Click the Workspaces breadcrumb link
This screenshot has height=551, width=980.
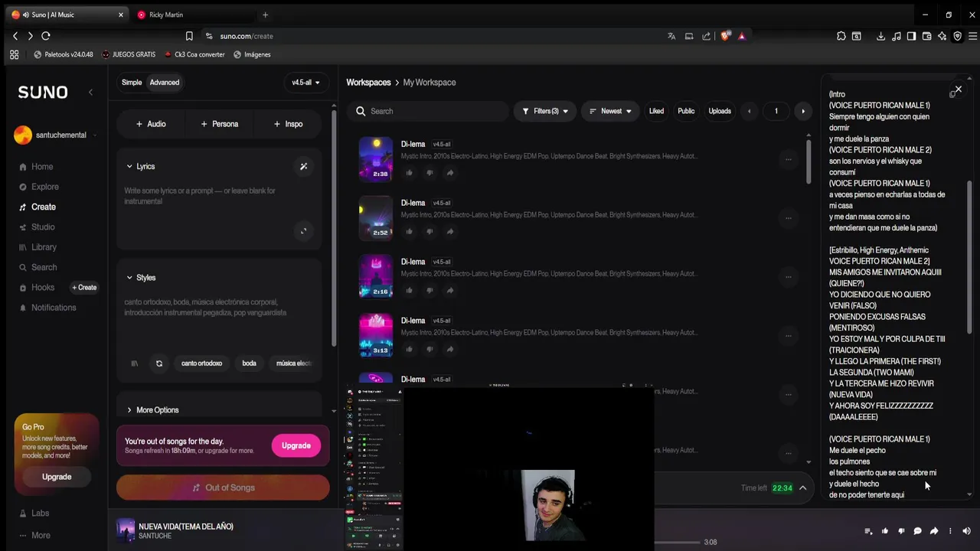tap(368, 83)
